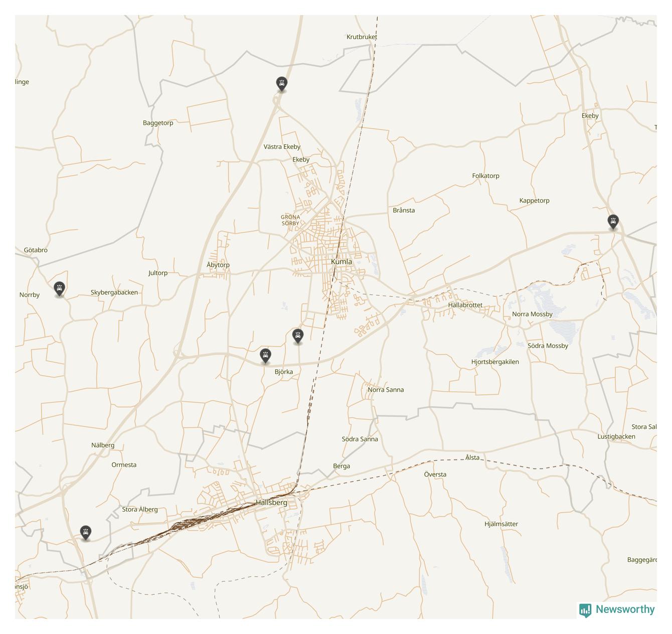Click the Norra Mossby label

pos(532,314)
